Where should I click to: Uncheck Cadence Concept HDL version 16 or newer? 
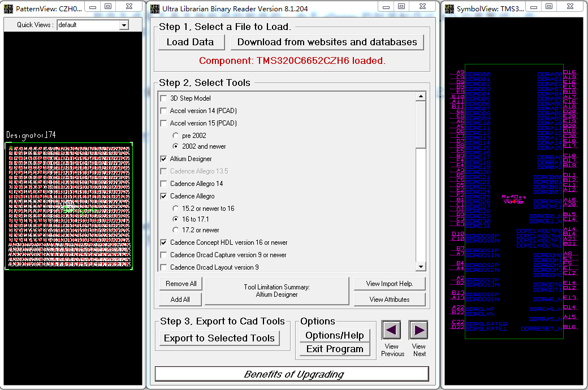[x=163, y=242]
